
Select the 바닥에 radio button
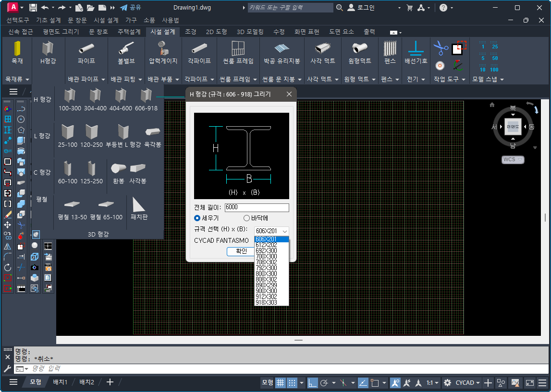247,218
